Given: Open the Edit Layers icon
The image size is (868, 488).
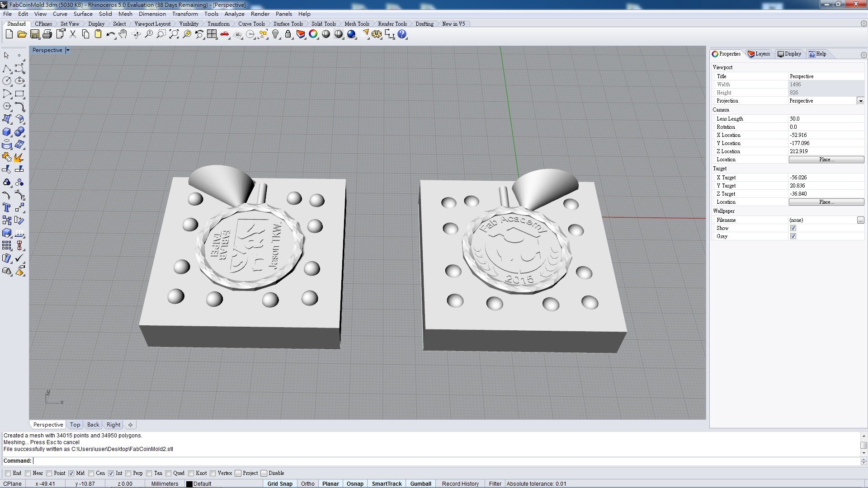Looking at the screenshot, I should 300,34.
